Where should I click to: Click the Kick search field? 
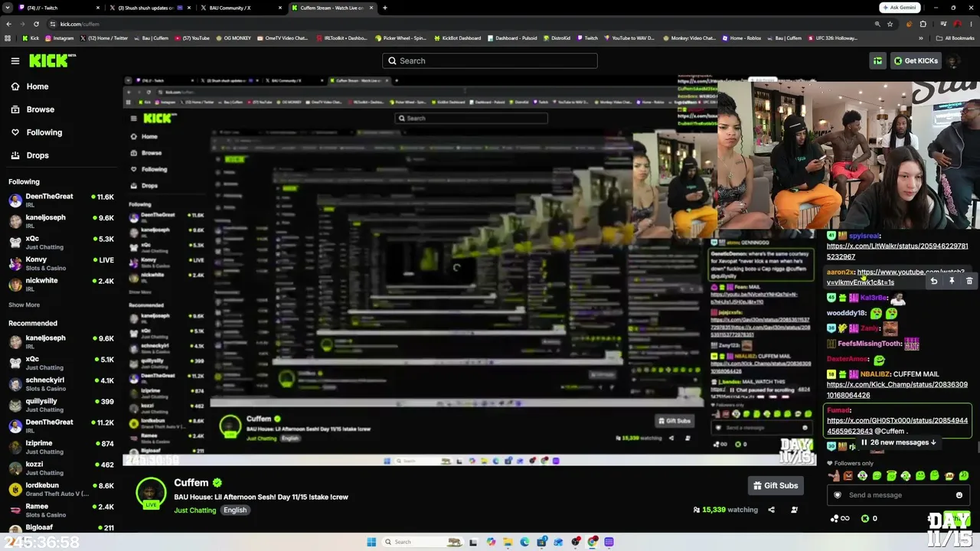click(490, 60)
